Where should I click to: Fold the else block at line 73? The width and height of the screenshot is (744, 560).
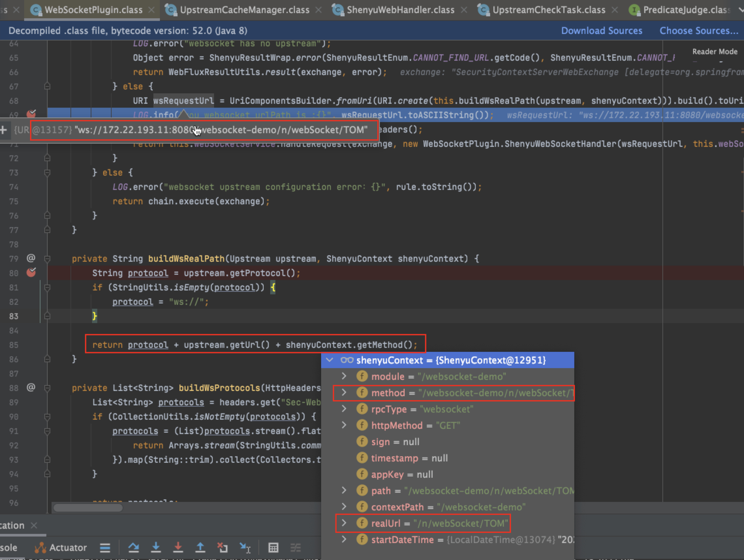click(x=47, y=173)
